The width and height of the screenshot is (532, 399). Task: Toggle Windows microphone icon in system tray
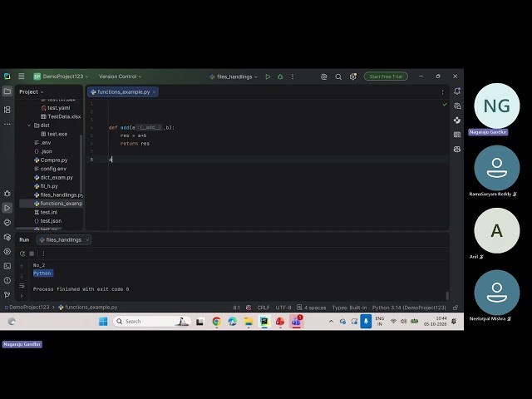tap(366, 321)
